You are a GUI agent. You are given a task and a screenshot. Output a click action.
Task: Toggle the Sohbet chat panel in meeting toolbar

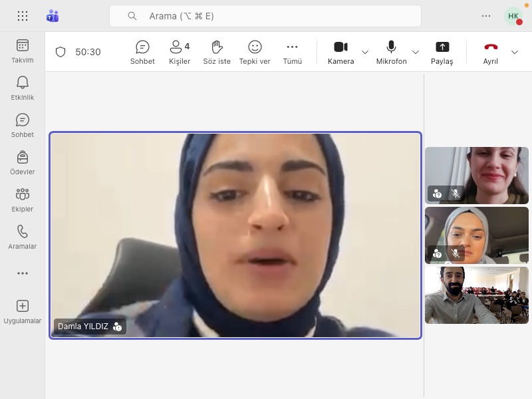point(142,52)
